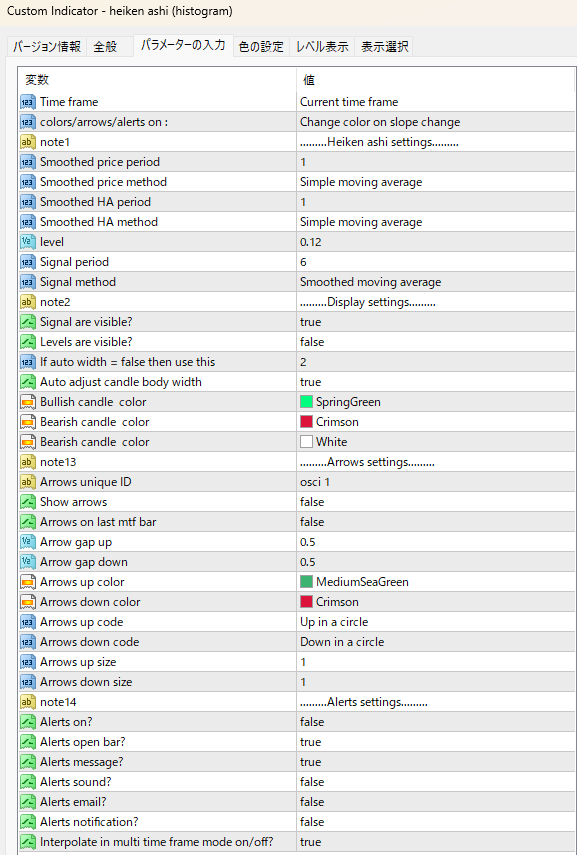
Task: Click the Signal period value field
Action: point(435,262)
